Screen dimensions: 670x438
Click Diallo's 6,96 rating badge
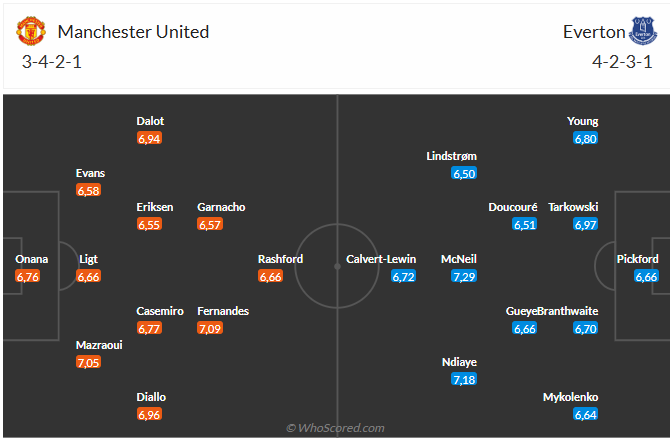[149, 413]
